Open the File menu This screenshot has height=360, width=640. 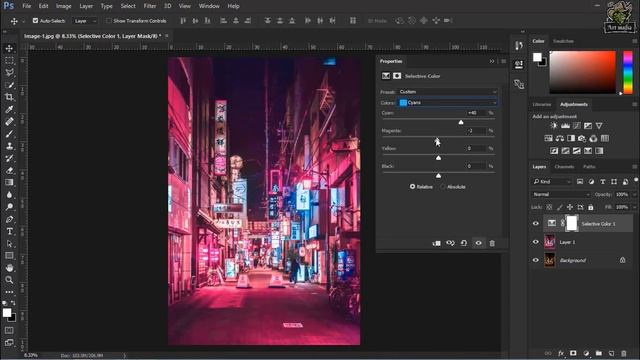[27, 6]
